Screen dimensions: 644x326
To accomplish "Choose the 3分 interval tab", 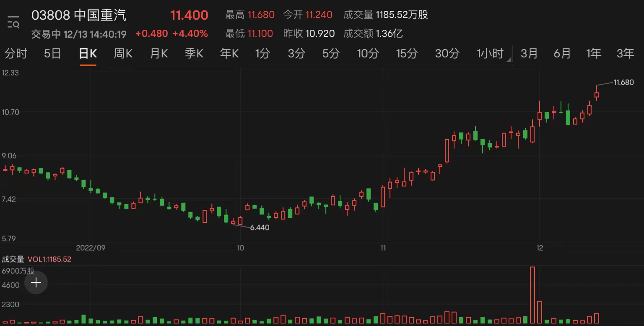I will tap(296, 54).
